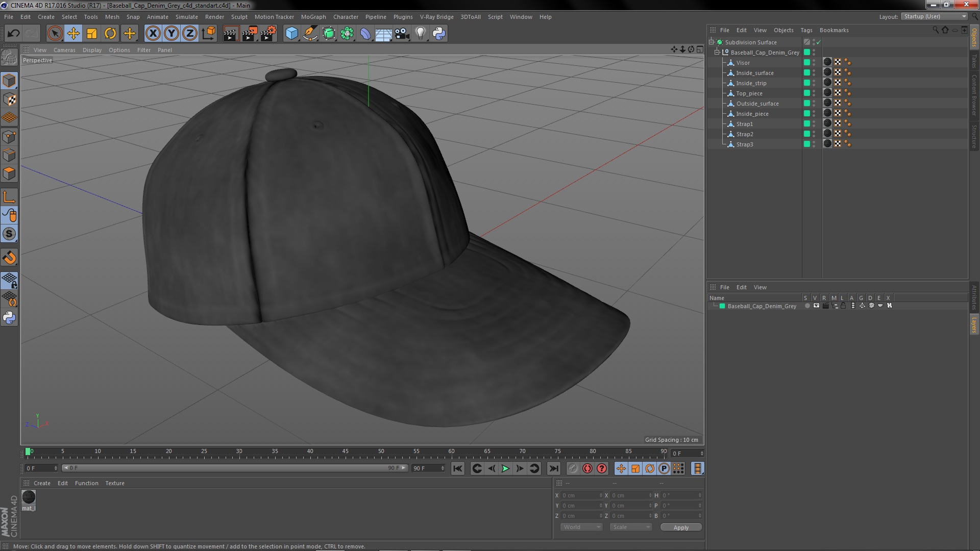
Task: Add a Light object
Action: coord(421,34)
